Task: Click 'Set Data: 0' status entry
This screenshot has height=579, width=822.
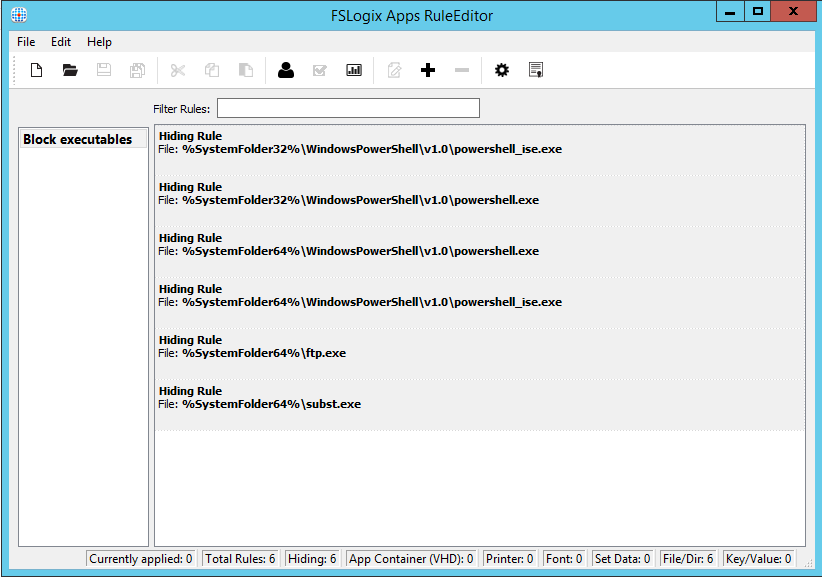Action: click(622, 559)
